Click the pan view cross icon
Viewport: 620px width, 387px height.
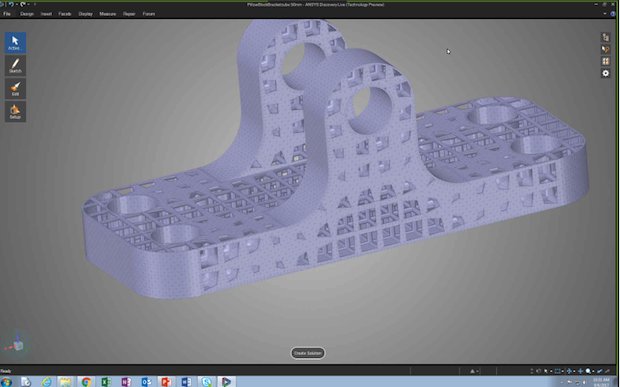point(580,371)
